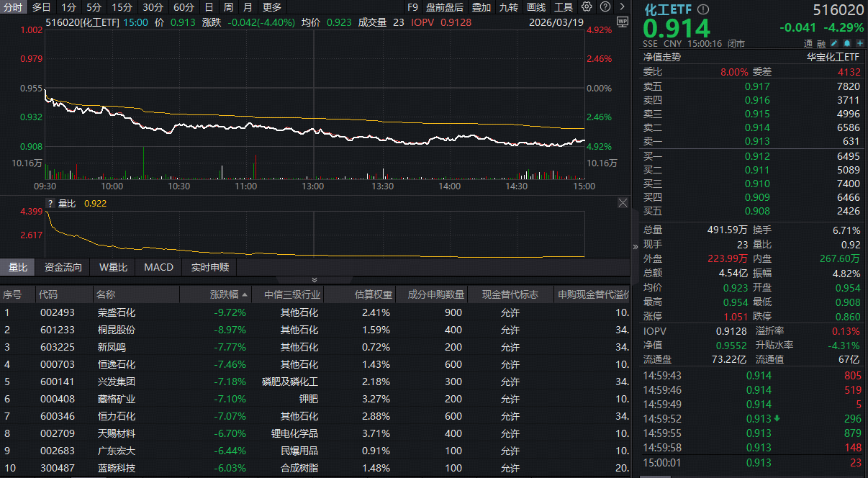Viewport: 868px width, 478px height.
Task: Click the help question mark icon
Action: pyautogui.click(x=605, y=6)
